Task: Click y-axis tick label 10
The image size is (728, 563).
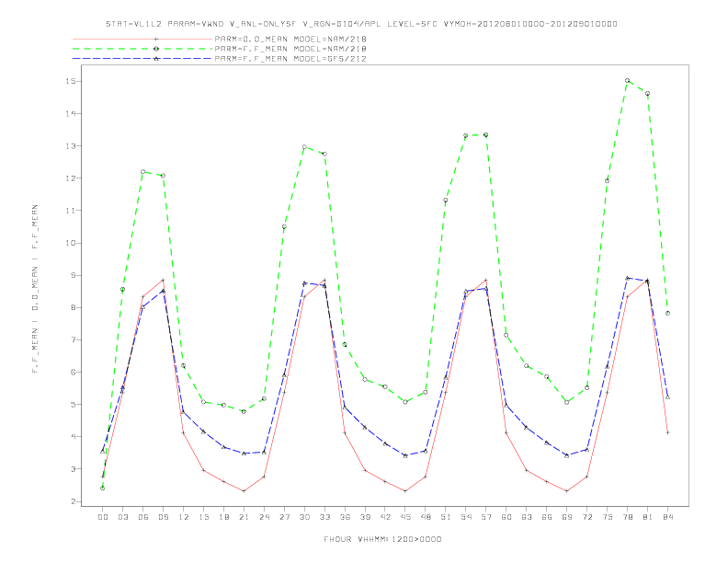Action: 71,243
